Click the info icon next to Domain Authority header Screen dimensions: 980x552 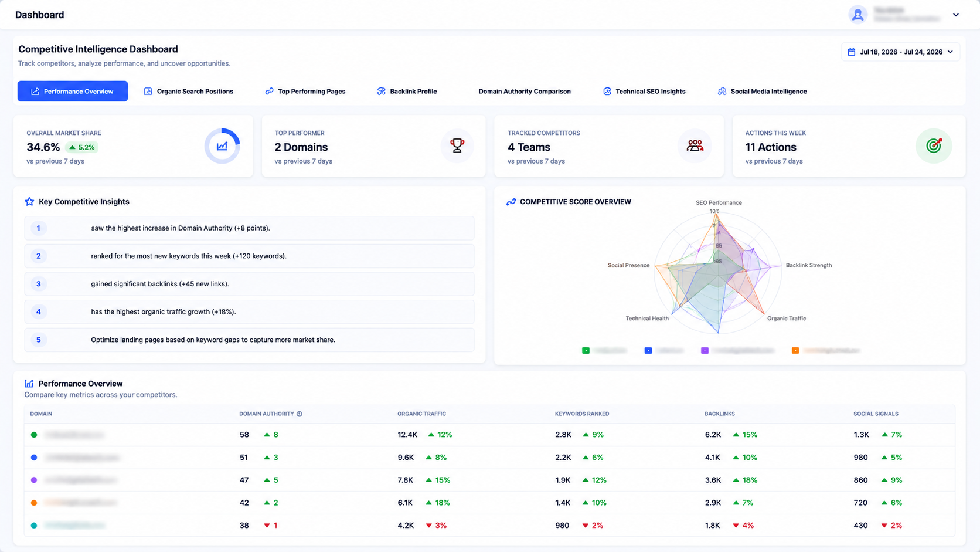[300, 414]
